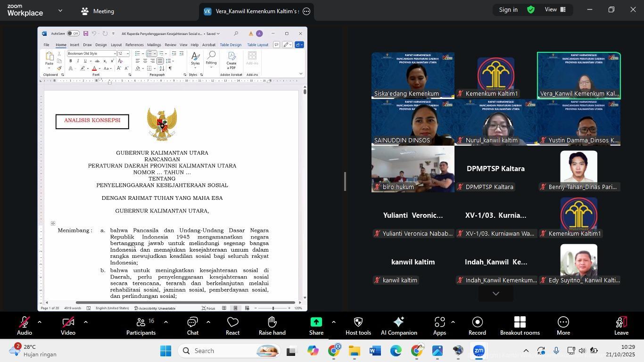Expand audio options arrow beside Audio
The width and height of the screenshot is (644, 362).
(40, 322)
